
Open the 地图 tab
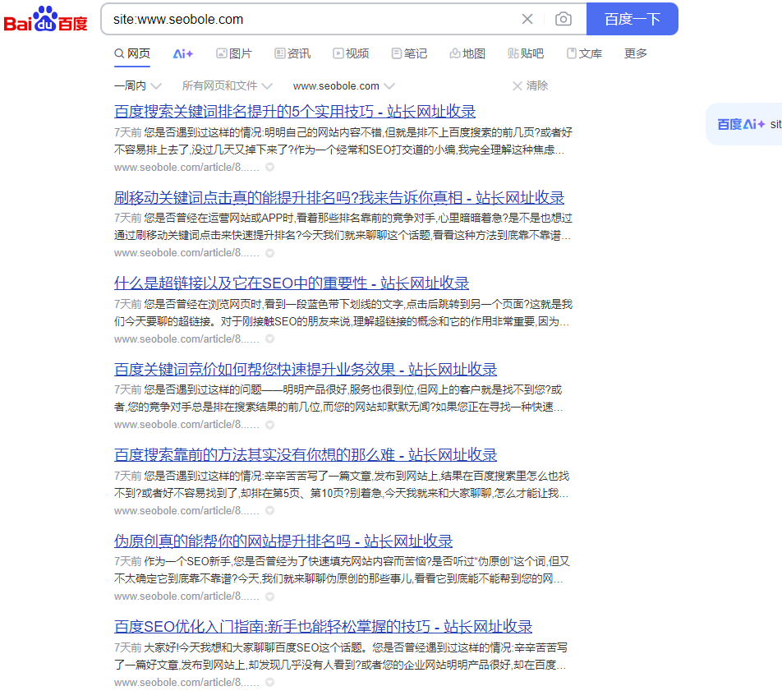point(467,53)
